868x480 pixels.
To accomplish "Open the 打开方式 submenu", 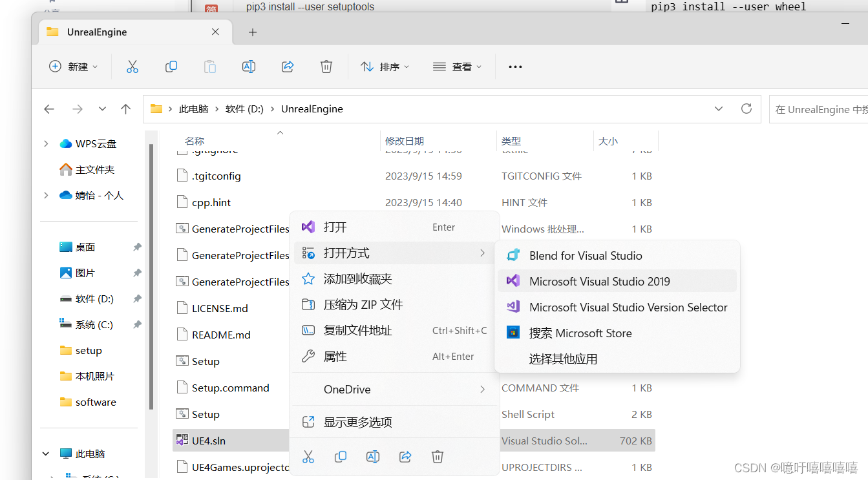I will (394, 253).
